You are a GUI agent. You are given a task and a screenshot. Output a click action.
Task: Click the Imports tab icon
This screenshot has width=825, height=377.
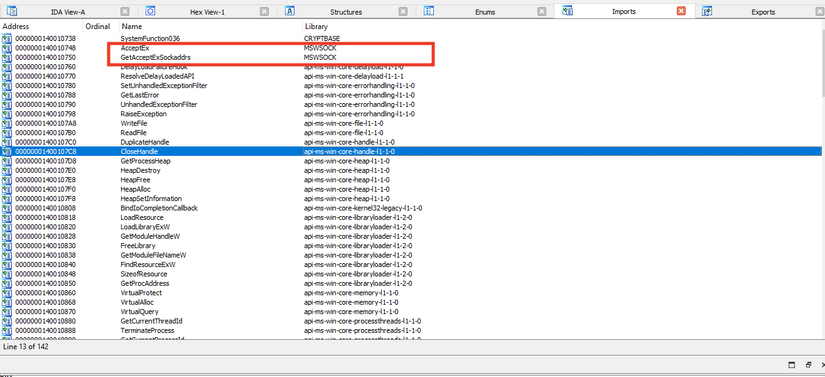[x=567, y=12]
